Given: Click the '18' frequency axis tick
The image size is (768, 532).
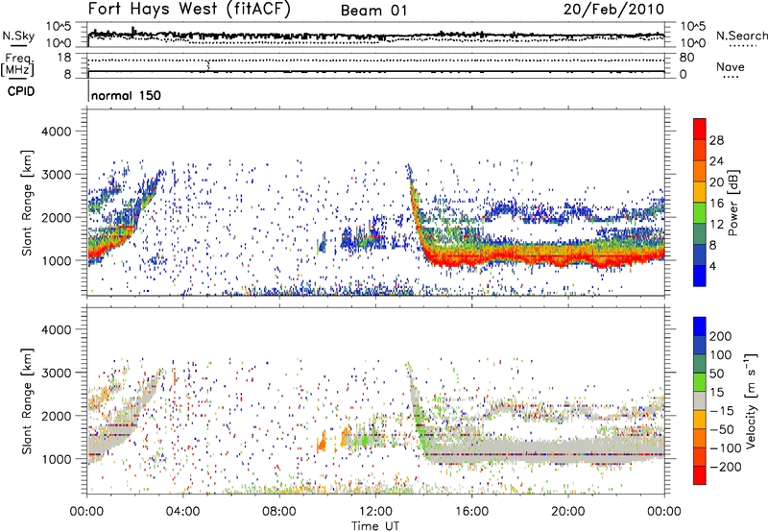Looking at the screenshot, I should tap(63, 58).
